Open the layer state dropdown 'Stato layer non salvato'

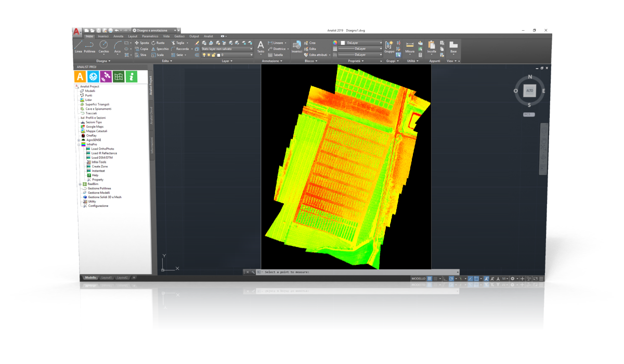227,48
